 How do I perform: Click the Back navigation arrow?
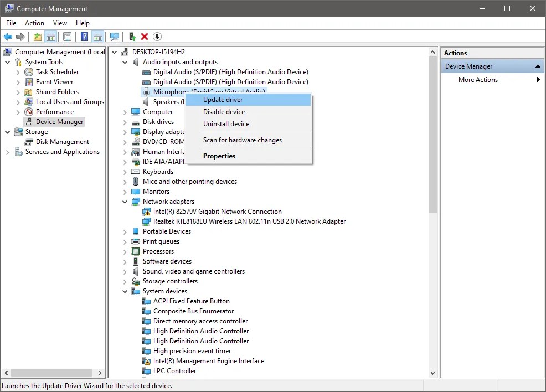click(x=8, y=37)
